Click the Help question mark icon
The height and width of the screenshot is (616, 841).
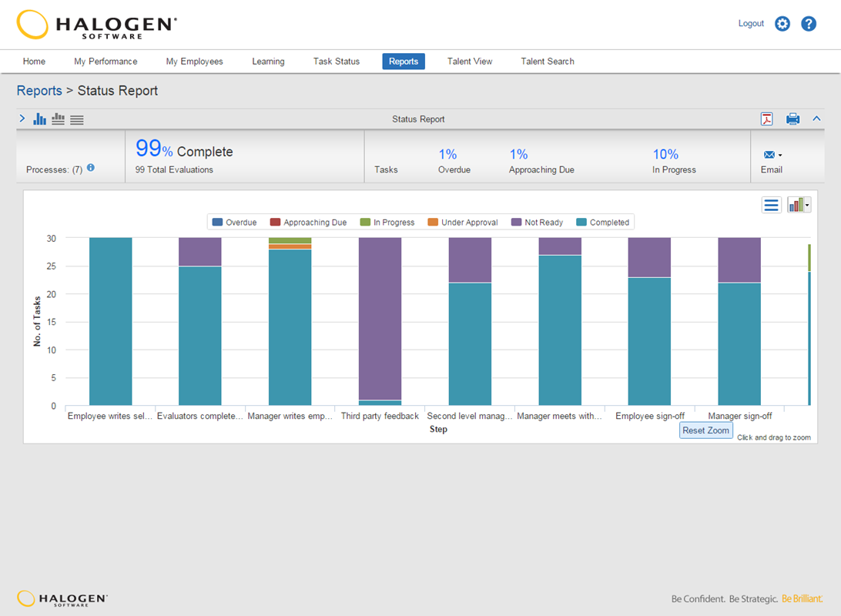pos(809,24)
